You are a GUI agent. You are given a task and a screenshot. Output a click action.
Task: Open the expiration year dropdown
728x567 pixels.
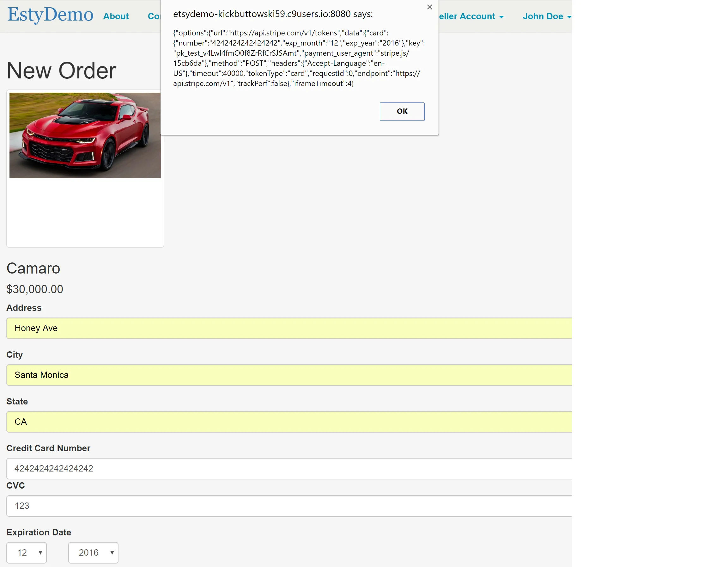click(93, 552)
